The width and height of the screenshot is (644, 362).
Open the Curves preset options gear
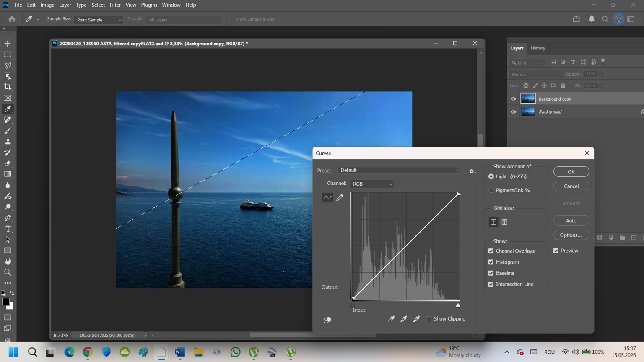[x=472, y=171]
